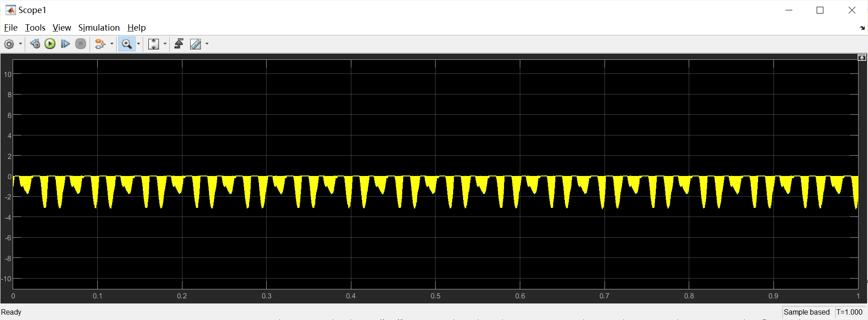Open the Configuration Properties gear icon
Screen dimensions: 868x320
point(9,44)
